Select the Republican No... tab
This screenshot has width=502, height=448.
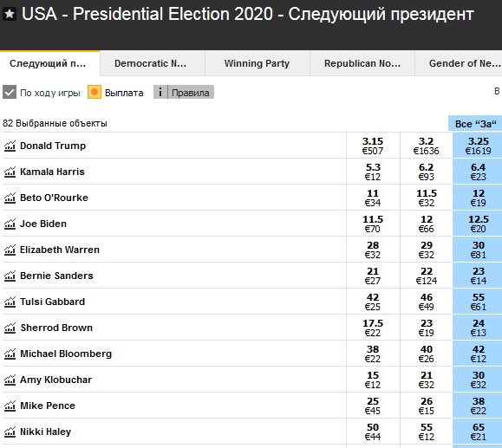coord(362,63)
